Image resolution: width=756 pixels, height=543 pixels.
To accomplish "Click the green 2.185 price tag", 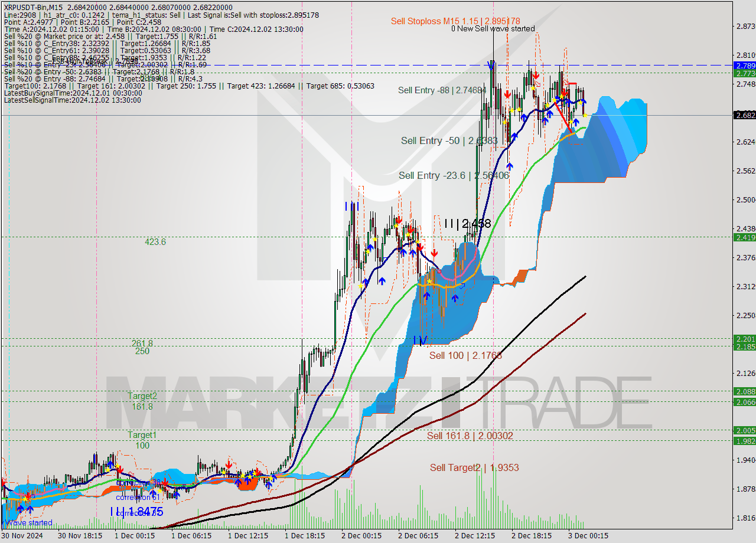I will point(744,346).
